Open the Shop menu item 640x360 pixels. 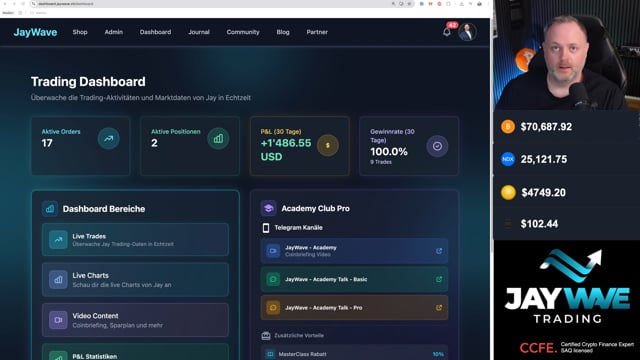click(x=80, y=32)
